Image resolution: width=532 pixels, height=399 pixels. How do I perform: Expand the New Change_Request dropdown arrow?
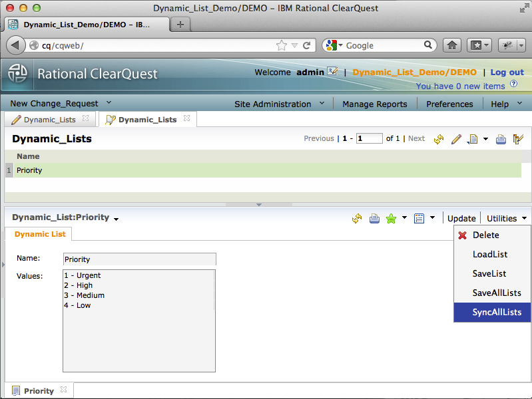tap(109, 102)
